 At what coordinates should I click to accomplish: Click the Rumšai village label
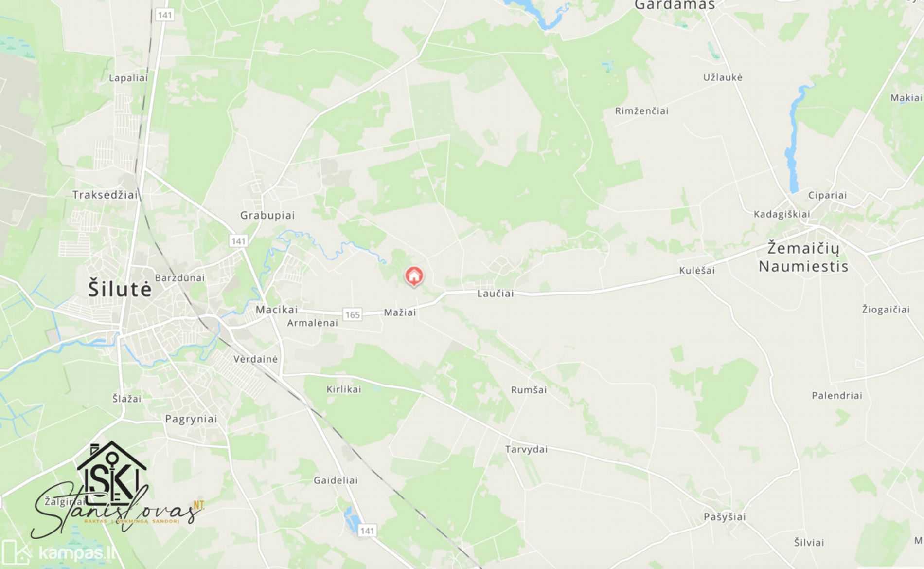coord(529,390)
